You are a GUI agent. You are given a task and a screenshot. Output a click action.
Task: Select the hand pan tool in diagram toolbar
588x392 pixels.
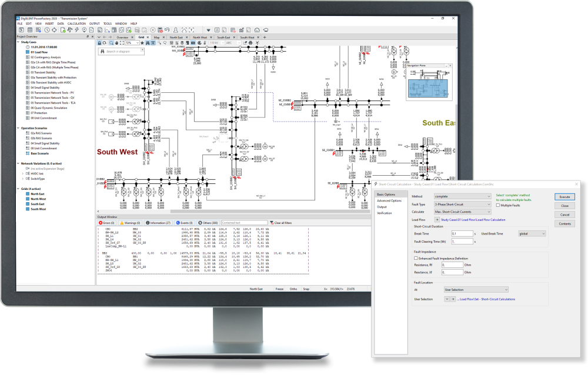click(x=116, y=43)
